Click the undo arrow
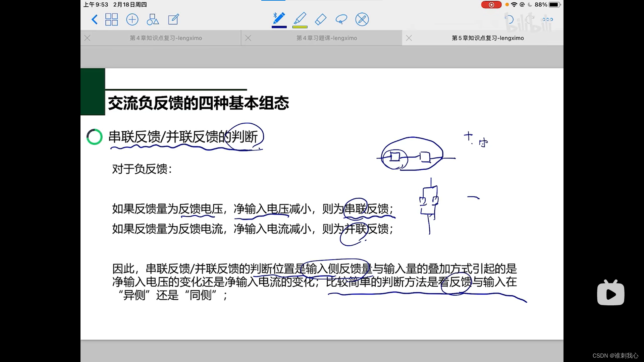Viewport: 644px width, 362px height. [509, 19]
